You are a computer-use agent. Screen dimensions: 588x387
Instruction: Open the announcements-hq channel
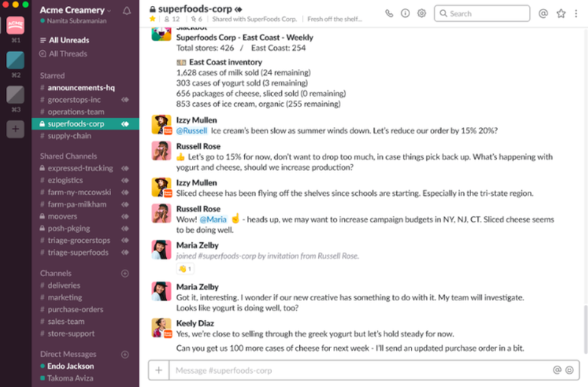[x=81, y=87]
